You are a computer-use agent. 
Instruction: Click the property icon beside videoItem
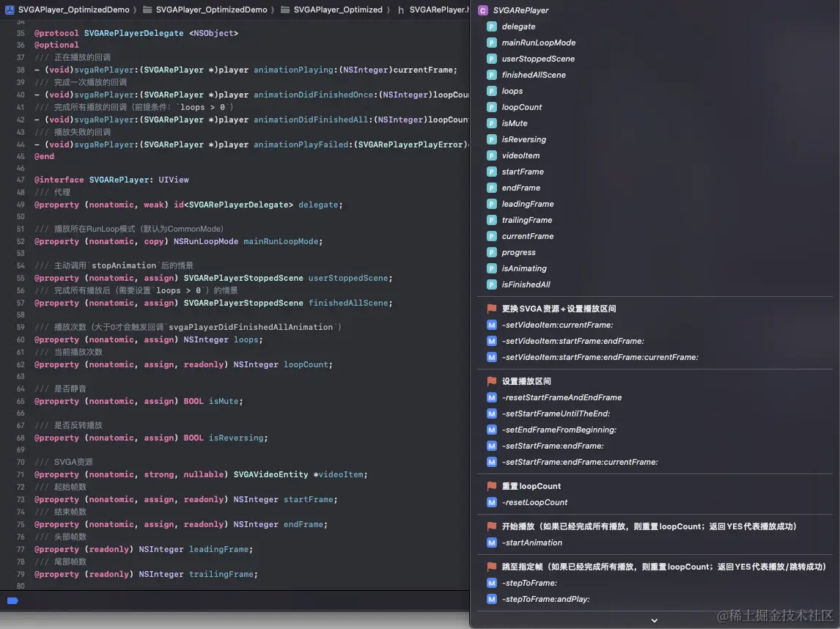(491, 155)
